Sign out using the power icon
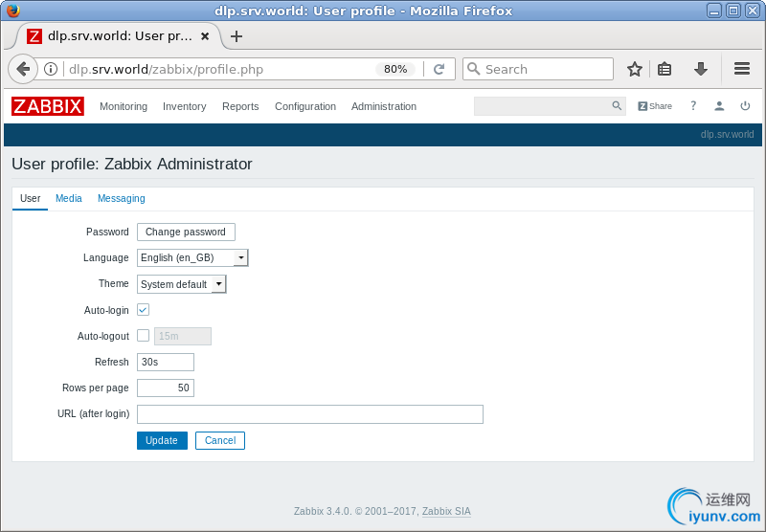 745,105
